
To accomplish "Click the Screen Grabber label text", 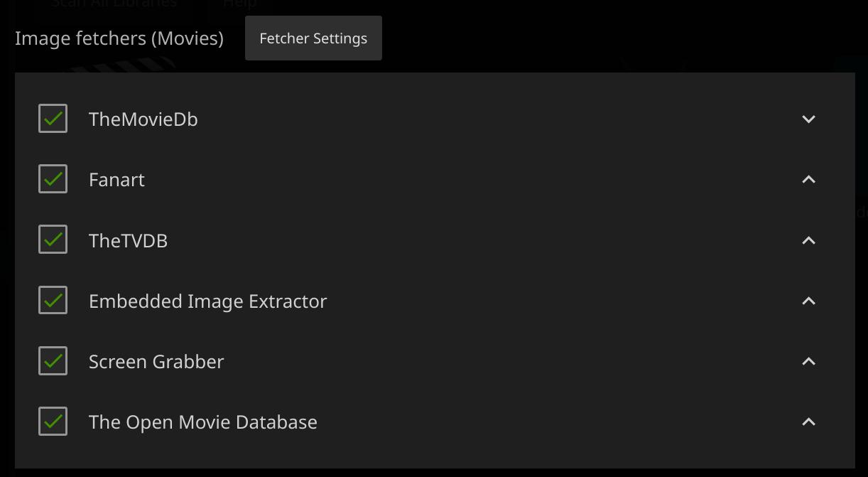I will (x=156, y=362).
